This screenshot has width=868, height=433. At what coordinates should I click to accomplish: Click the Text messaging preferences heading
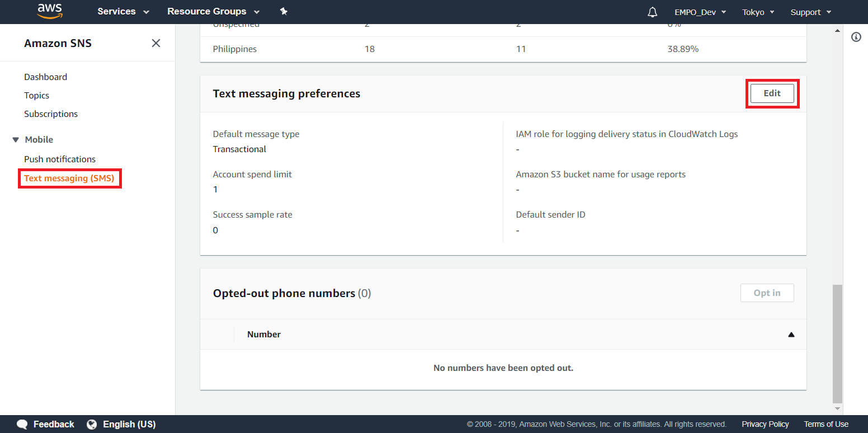286,94
